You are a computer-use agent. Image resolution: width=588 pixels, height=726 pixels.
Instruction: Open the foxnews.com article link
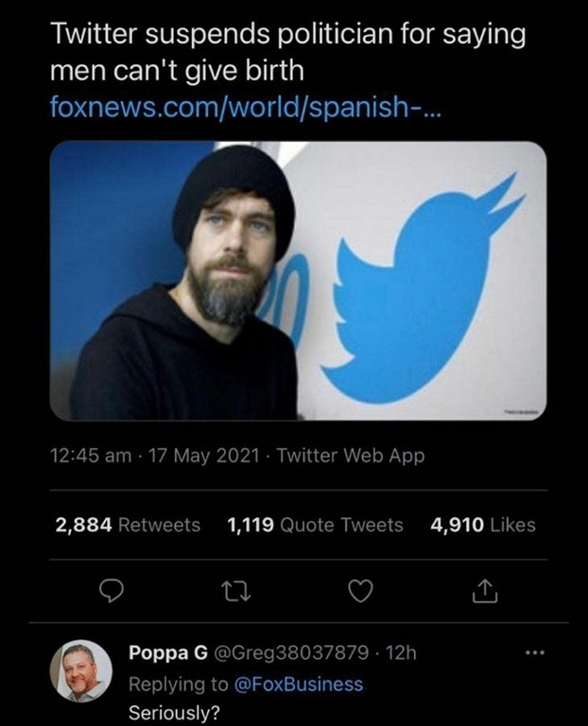pyautogui.click(x=251, y=105)
